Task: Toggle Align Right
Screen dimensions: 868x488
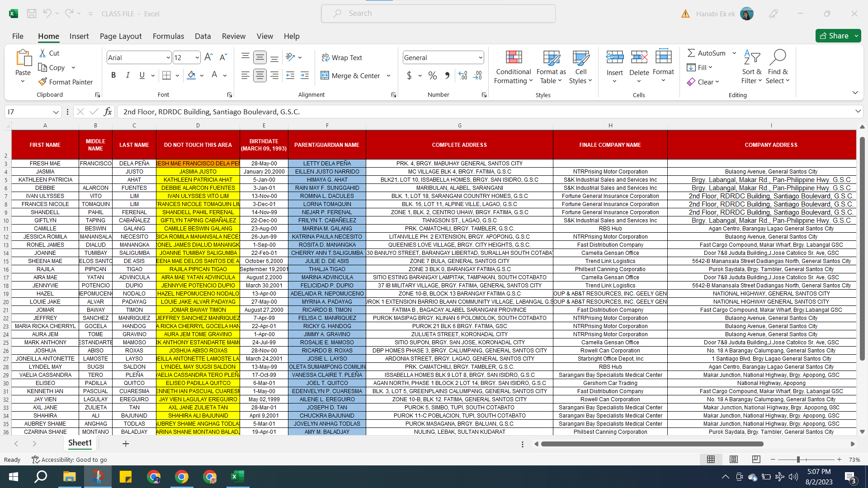Action: tap(274, 75)
